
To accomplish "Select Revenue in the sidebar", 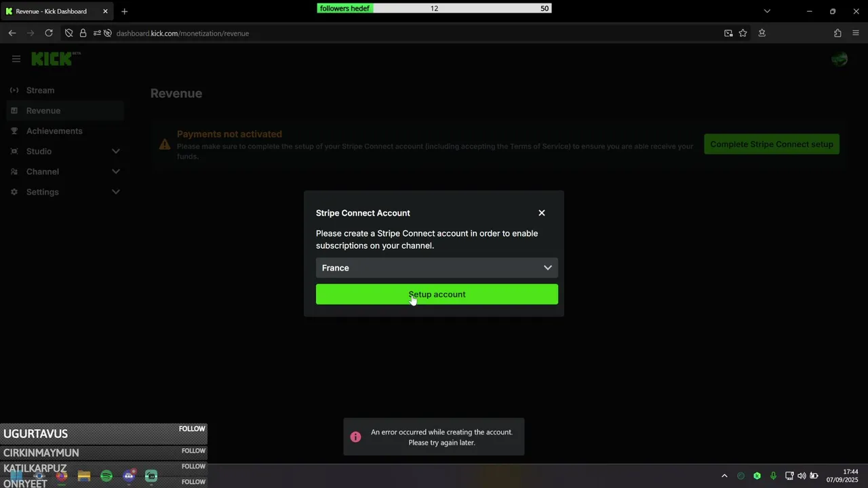I will pyautogui.click(x=65, y=110).
